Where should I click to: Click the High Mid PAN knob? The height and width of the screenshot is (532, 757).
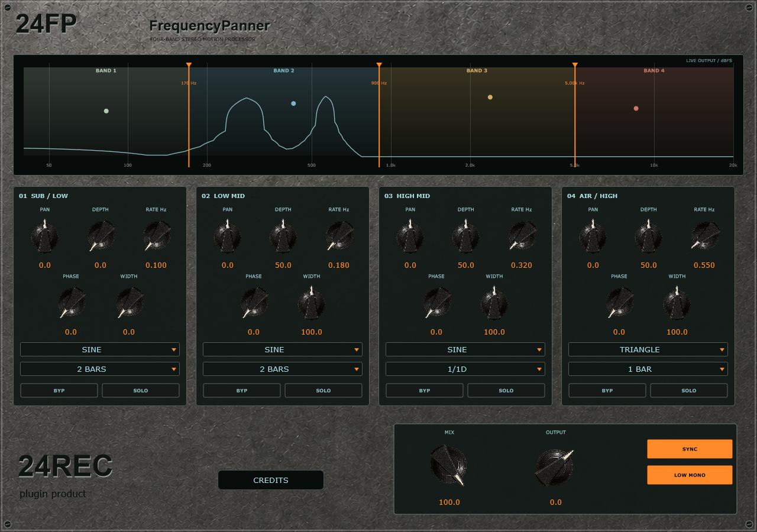410,236
